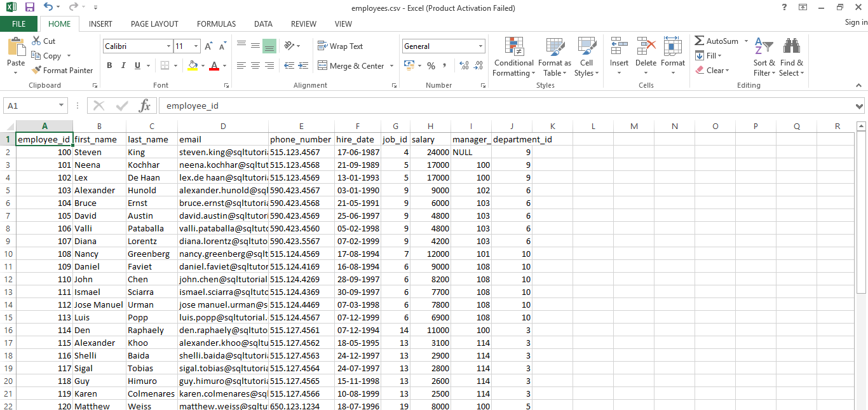Click the Percent Style icon

(431, 64)
